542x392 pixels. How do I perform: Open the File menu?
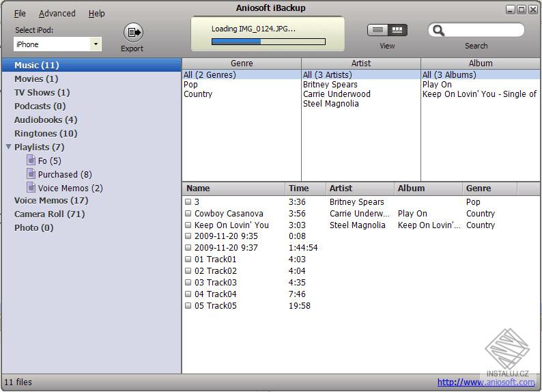point(20,14)
